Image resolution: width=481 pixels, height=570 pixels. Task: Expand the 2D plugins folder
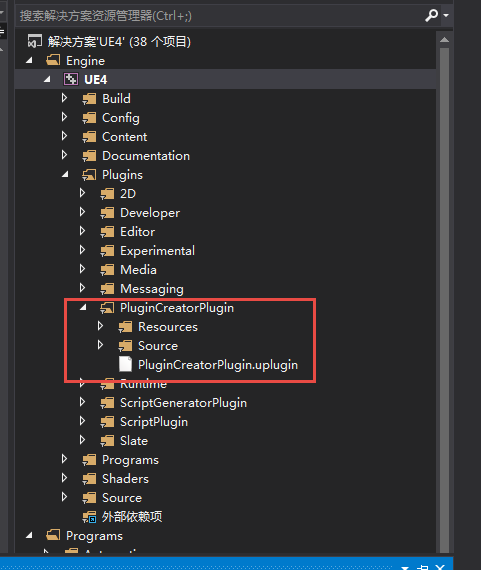pyautogui.click(x=83, y=193)
